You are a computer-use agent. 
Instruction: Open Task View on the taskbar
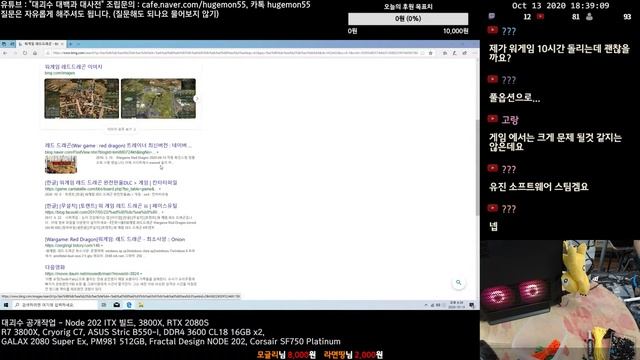pos(104,305)
